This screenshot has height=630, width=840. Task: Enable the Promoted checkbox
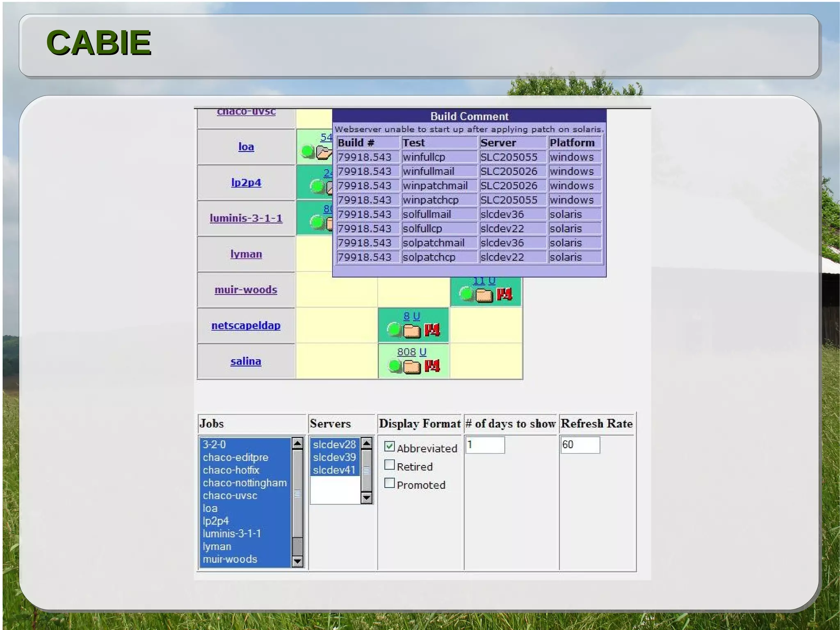[389, 483]
